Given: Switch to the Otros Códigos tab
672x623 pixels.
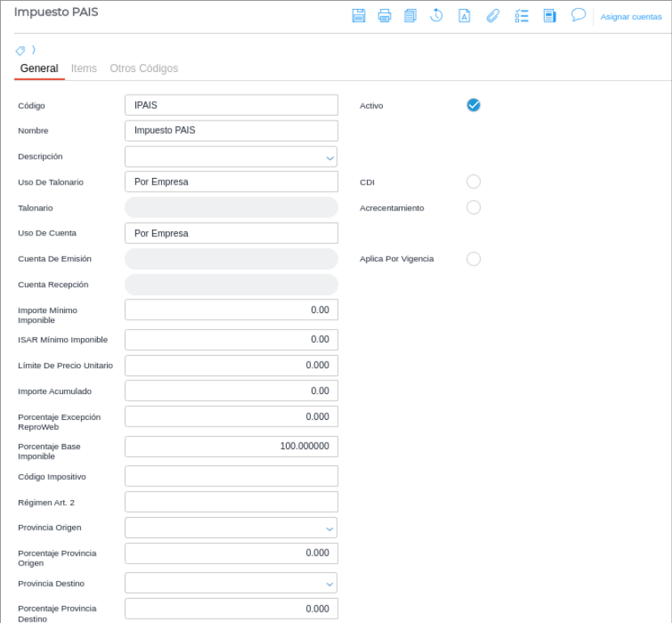Looking at the screenshot, I should click(144, 69).
